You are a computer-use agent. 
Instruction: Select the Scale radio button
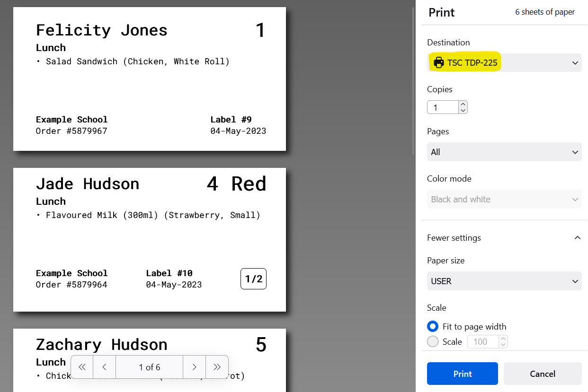pyautogui.click(x=433, y=341)
